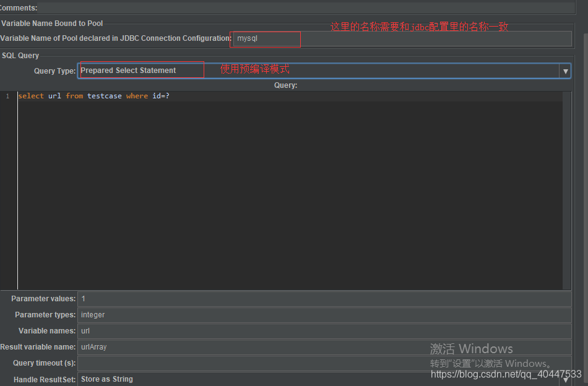The width and height of the screenshot is (588, 386).
Task: Click the 'Handle ResultSet:' label
Action: pyautogui.click(x=45, y=380)
